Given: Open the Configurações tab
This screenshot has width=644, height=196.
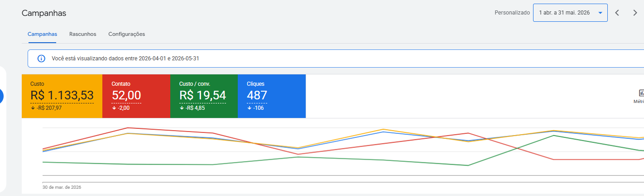Looking at the screenshot, I should (126, 34).
